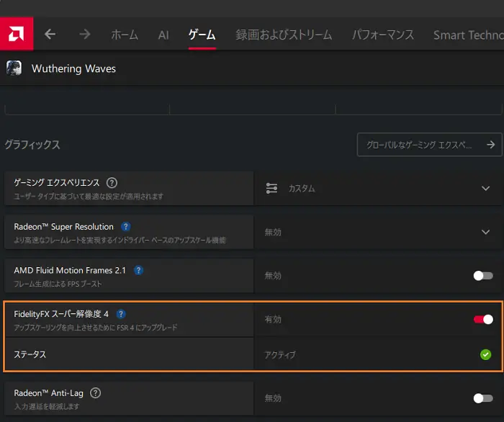Click Radeon Super Resolution info icon
This screenshot has height=422, width=504.
126,226
